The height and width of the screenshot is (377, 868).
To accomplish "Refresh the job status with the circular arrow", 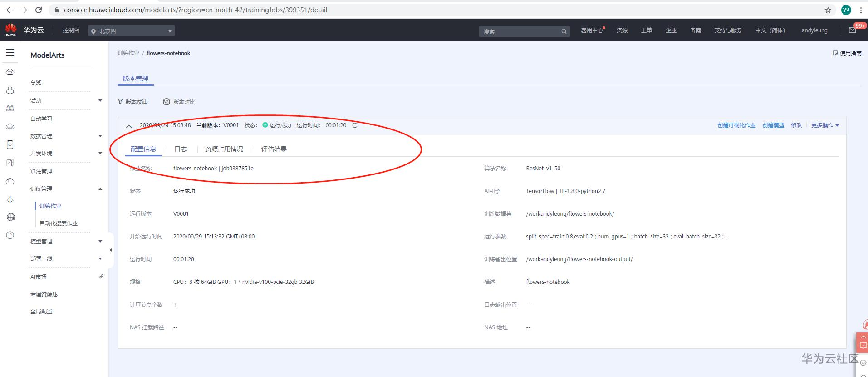I will coord(355,125).
